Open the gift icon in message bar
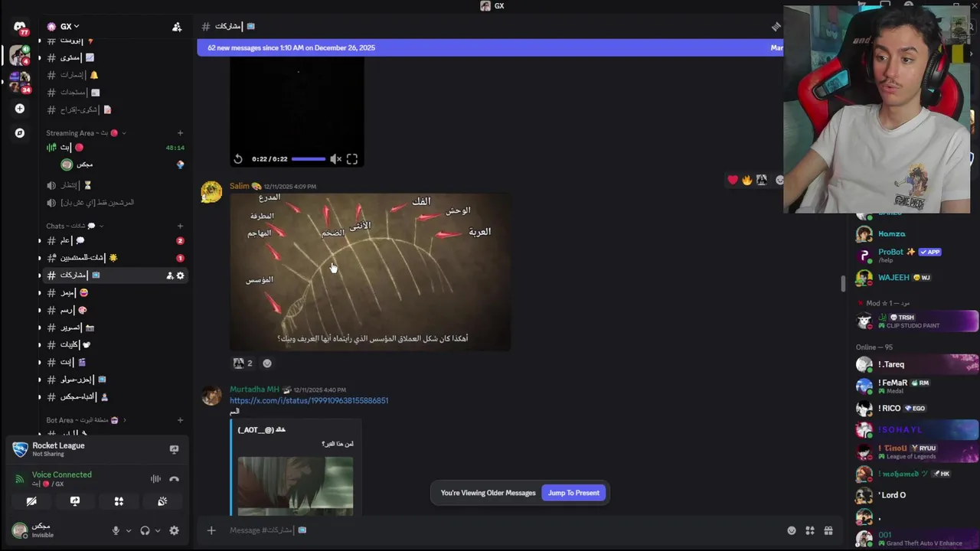 pyautogui.click(x=828, y=530)
